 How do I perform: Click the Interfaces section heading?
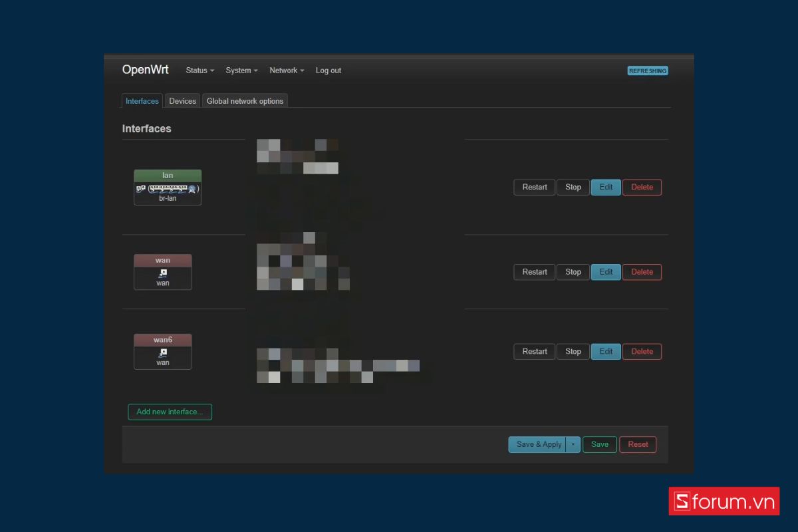click(x=147, y=128)
